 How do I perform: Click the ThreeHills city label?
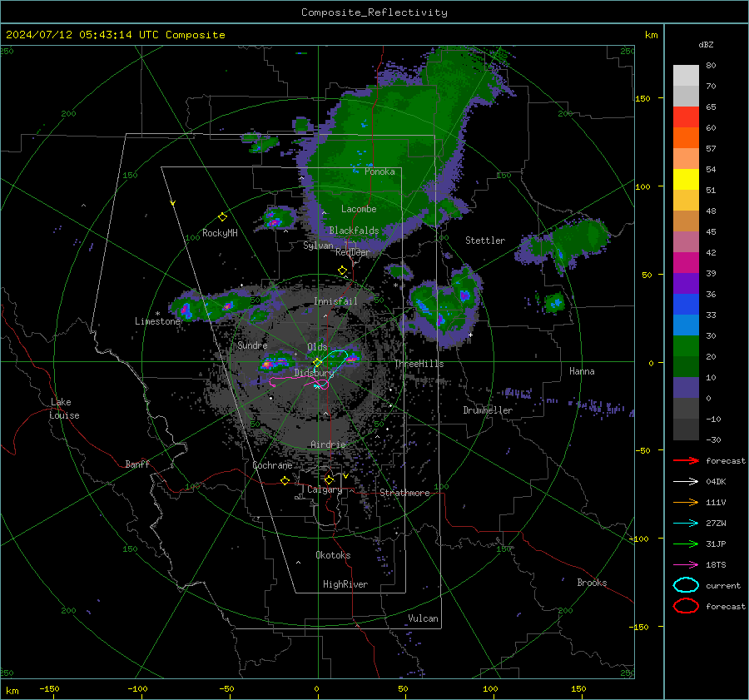coord(419,364)
